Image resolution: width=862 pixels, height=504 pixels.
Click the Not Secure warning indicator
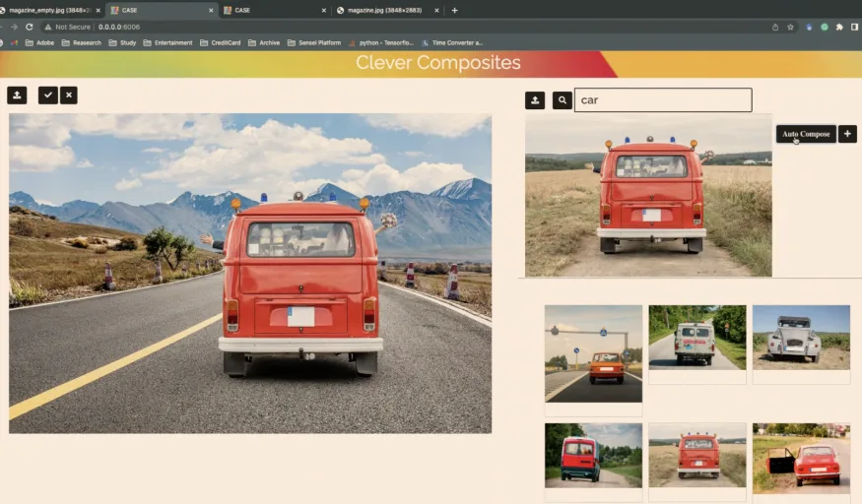[x=67, y=27]
